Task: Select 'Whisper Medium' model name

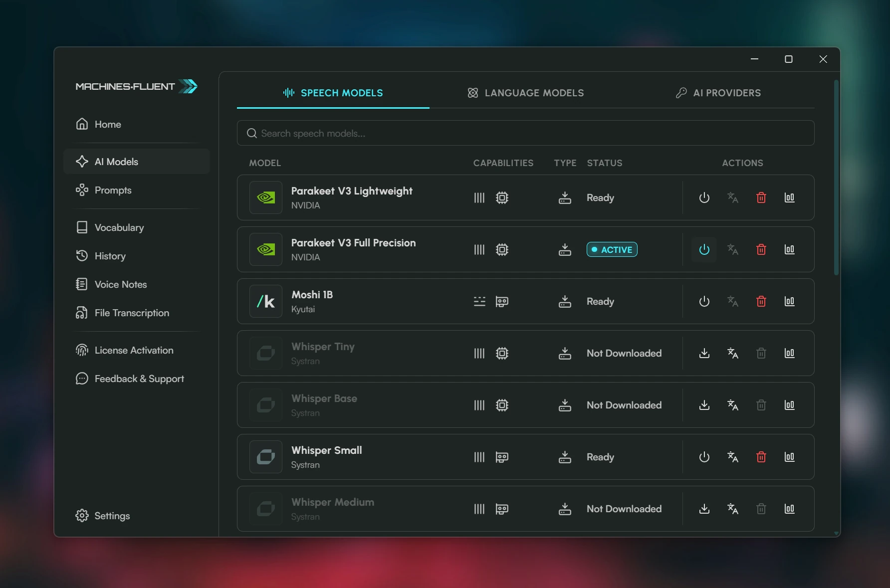Action: click(332, 502)
